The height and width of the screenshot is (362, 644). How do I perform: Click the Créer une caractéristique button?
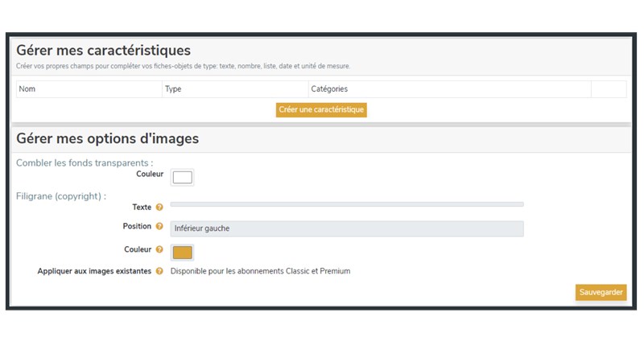click(x=321, y=109)
